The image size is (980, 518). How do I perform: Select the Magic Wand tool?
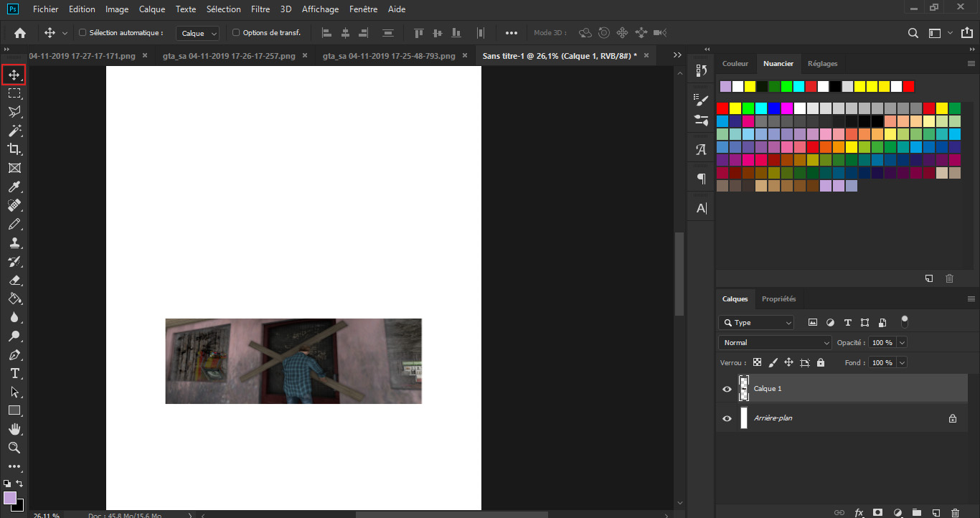[x=14, y=131]
